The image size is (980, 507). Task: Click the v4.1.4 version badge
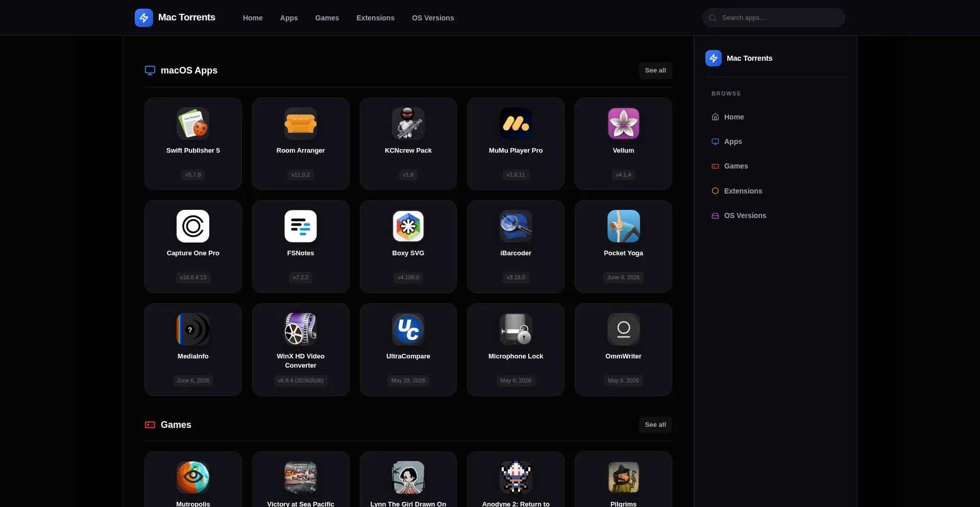[624, 175]
